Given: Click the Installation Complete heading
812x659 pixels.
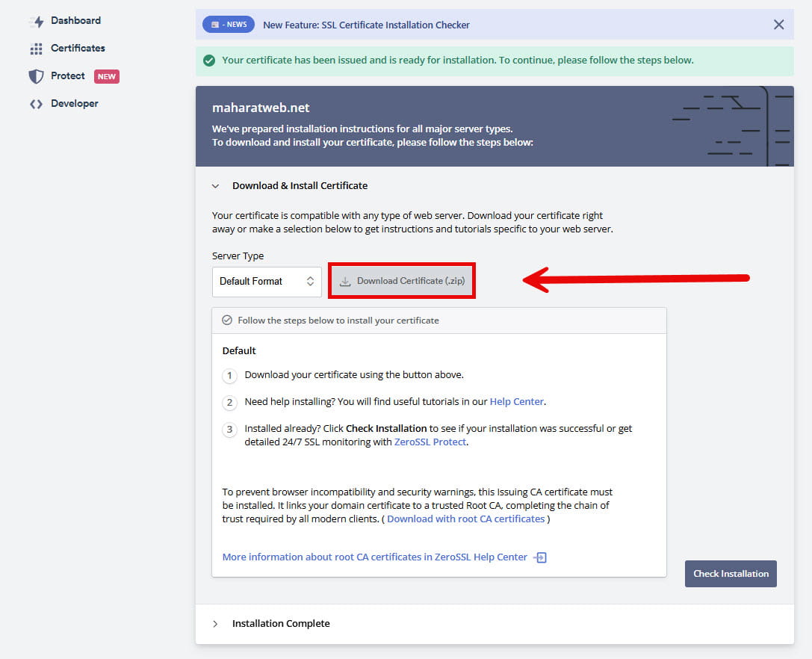Looking at the screenshot, I should pyautogui.click(x=281, y=623).
